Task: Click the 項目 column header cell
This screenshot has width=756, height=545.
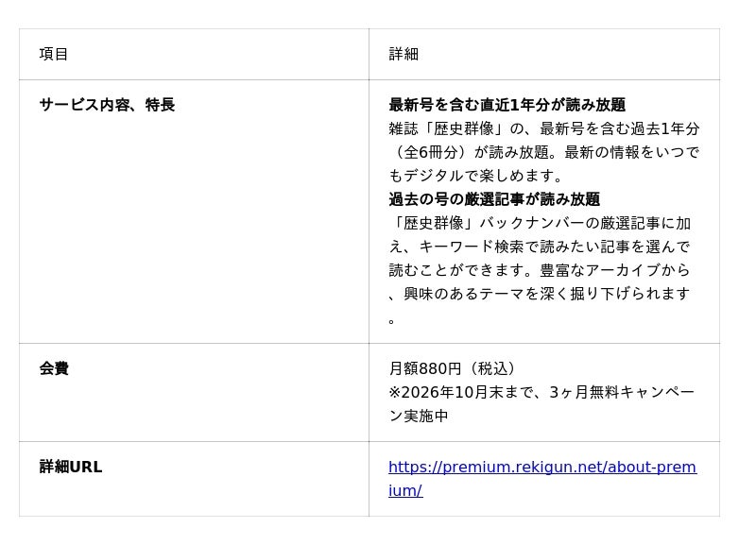Action: pyautogui.click(x=194, y=54)
